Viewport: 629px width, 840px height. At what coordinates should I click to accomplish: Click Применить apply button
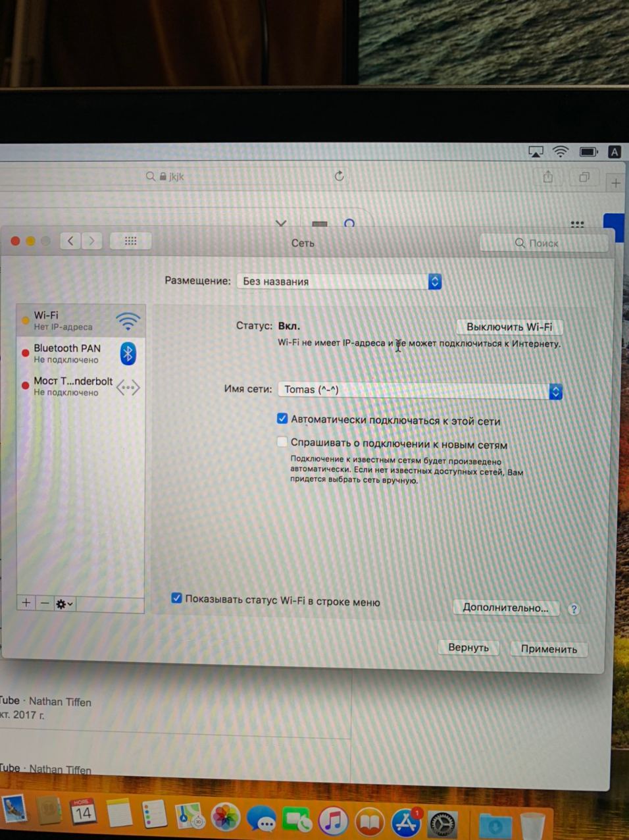click(549, 649)
